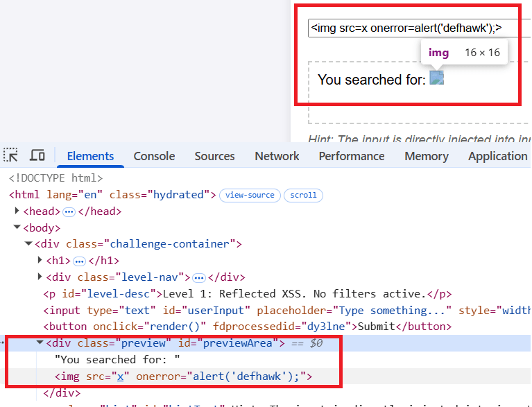Activate the inspect element picker icon

[10, 156]
